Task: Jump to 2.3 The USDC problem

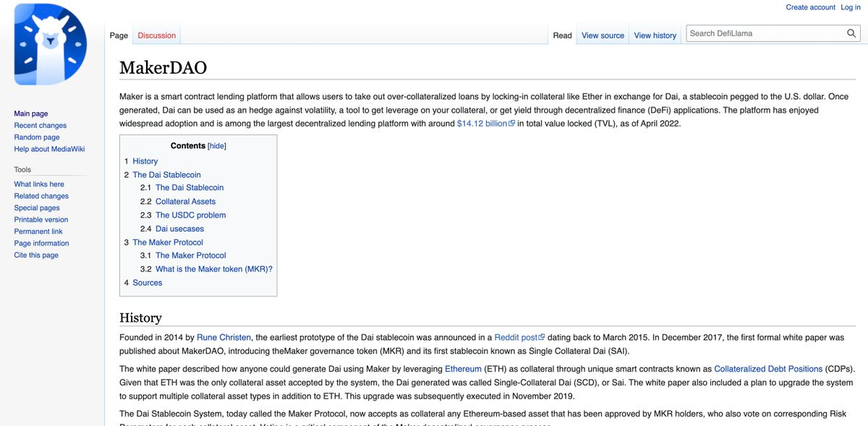Action: tap(183, 216)
